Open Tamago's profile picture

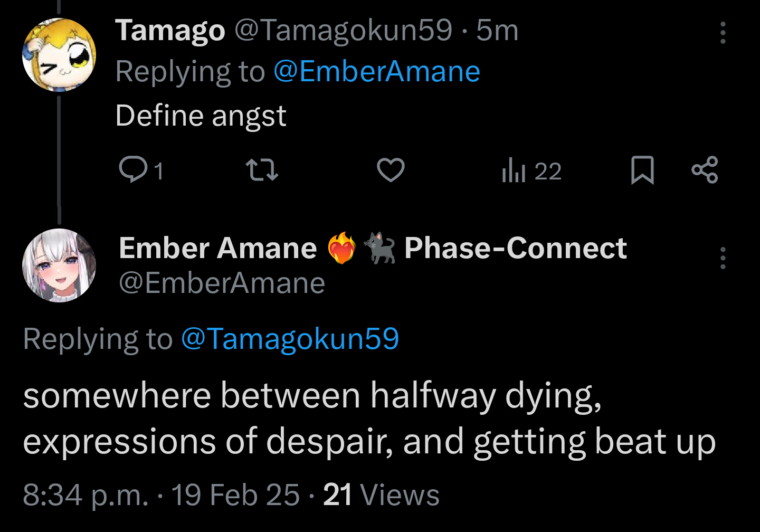point(59,55)
